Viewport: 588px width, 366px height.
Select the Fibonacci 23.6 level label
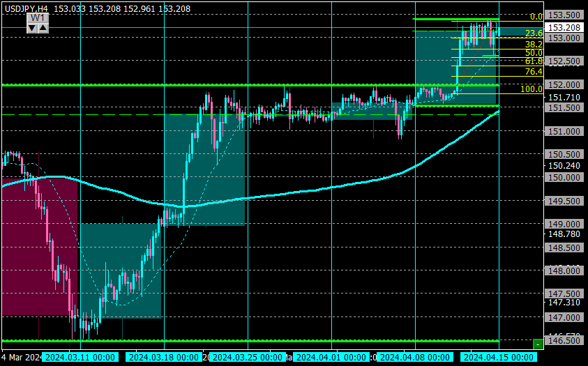coord(534,33)
